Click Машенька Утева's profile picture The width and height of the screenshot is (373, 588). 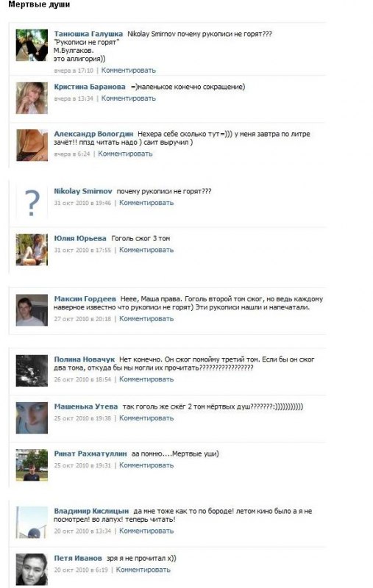[32, 417]
